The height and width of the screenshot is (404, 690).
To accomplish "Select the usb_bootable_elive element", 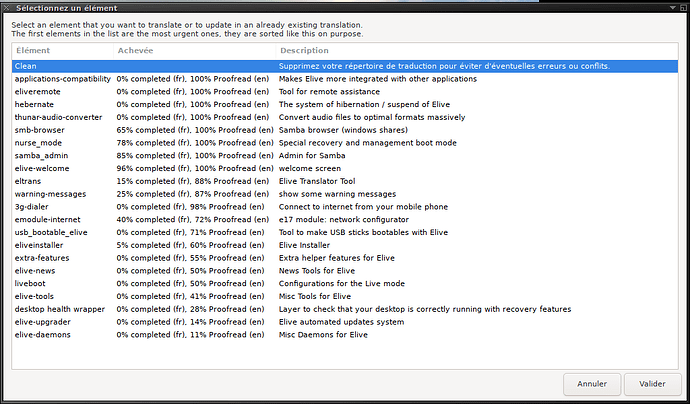I will (x=51, y=232).
